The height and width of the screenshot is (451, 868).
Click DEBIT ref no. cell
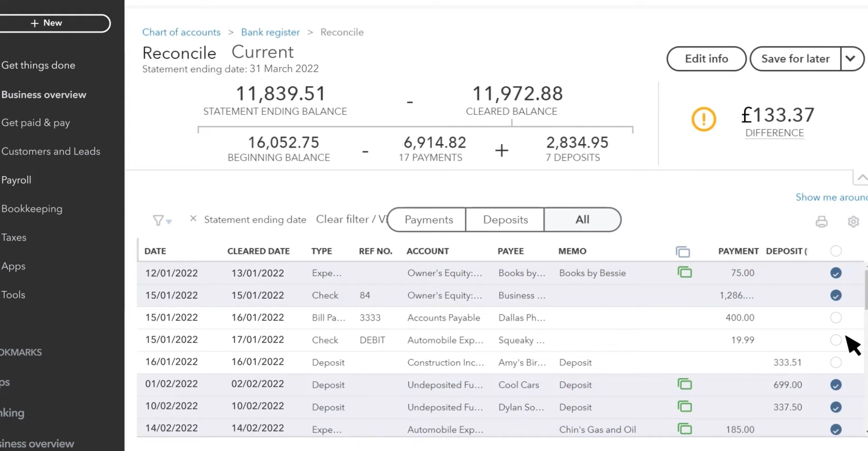point(372,340)
